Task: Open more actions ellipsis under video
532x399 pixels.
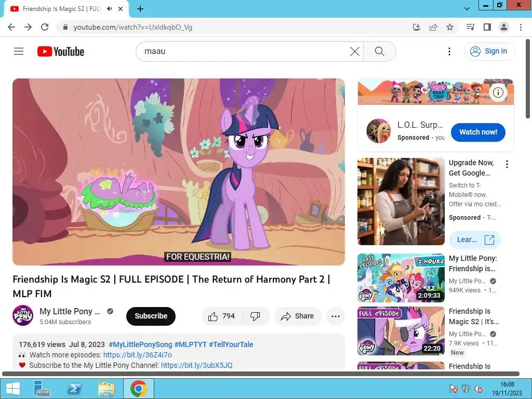Action: point(336,316)
